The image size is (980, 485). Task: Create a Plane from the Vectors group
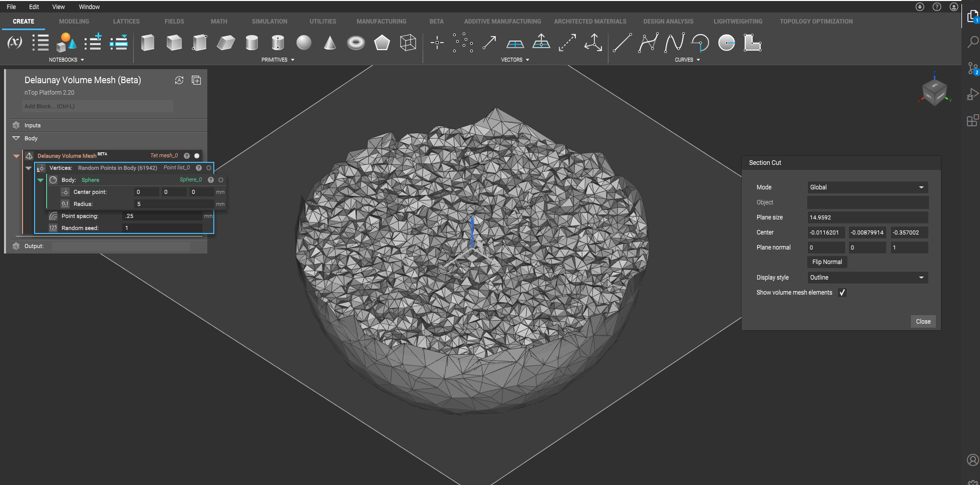(x=515, y=44)
